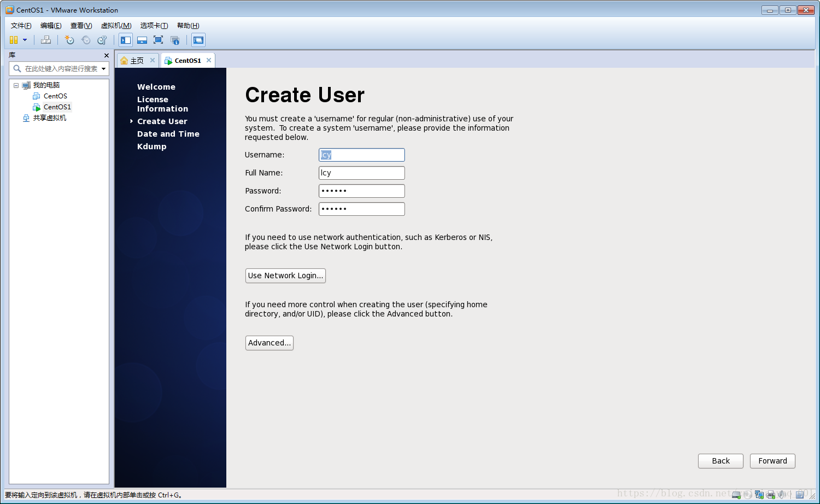The height and width of the screenshot is (504, 820).
Task: Switch to the 主页 home tab
Action: click(137, 61)
